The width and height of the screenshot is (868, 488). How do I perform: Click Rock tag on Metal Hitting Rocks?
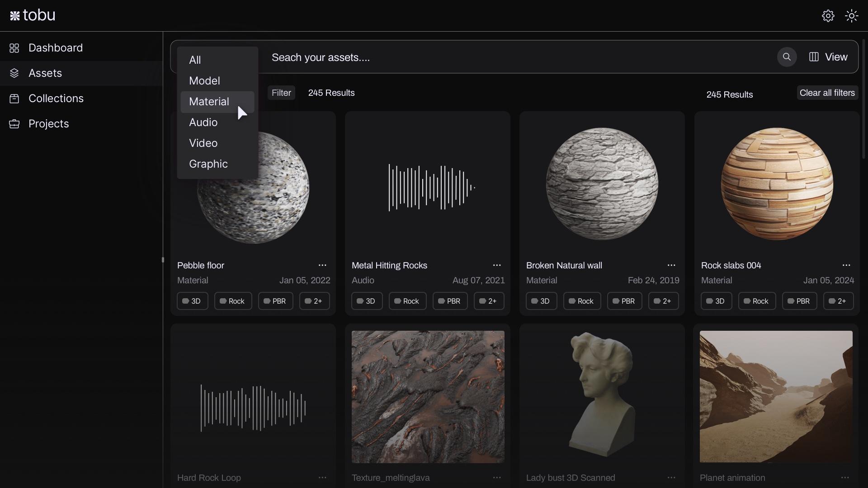tap(407, 301)
